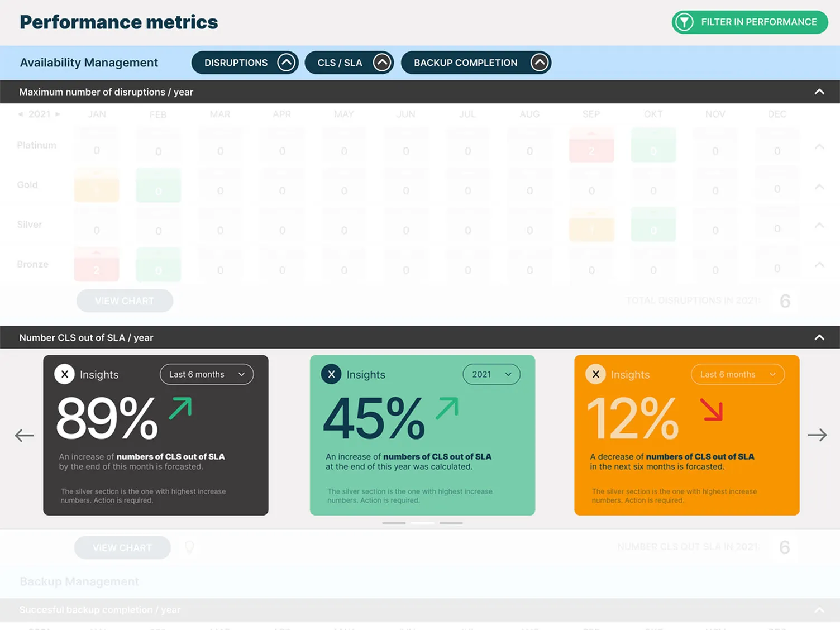This screenshot has height=630, width=840.
Task: Click the Performance metrics title
Action: point(119,22)
